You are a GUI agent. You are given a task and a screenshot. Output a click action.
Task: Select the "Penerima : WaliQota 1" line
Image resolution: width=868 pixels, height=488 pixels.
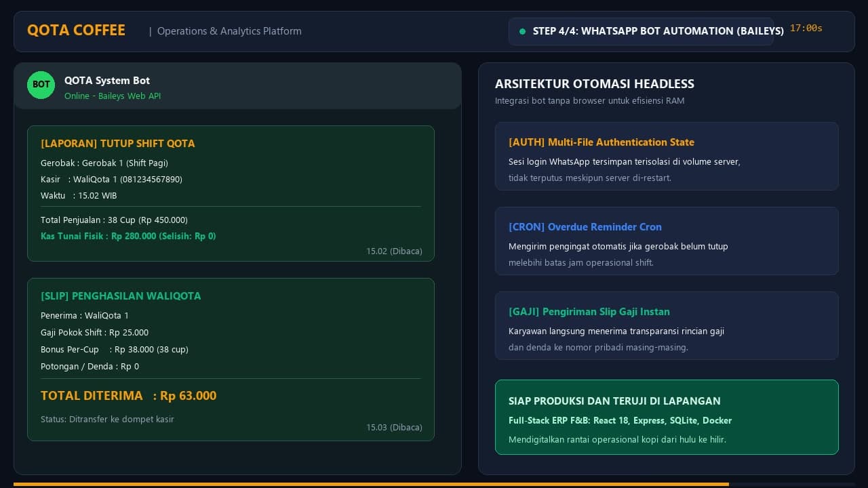(x=85, y=316)
